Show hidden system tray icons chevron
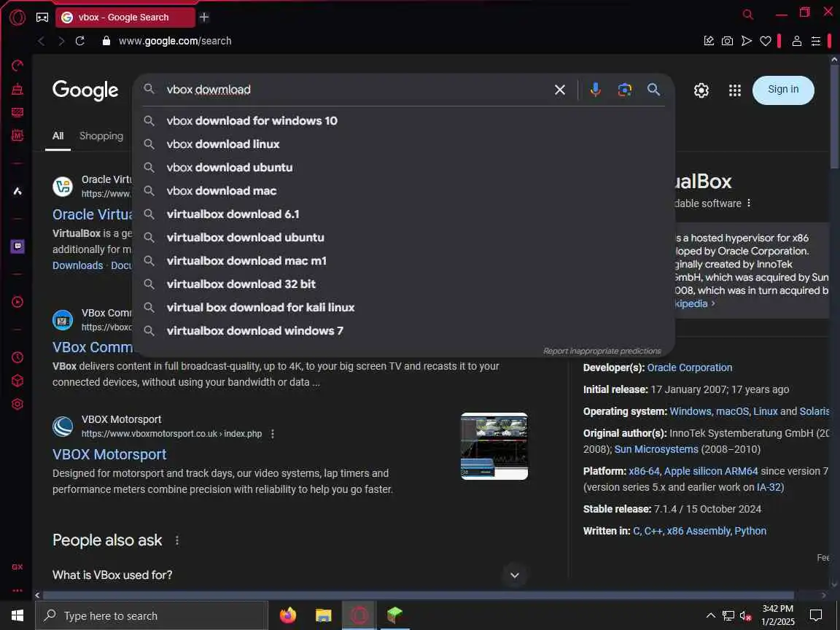 point(710,615)
